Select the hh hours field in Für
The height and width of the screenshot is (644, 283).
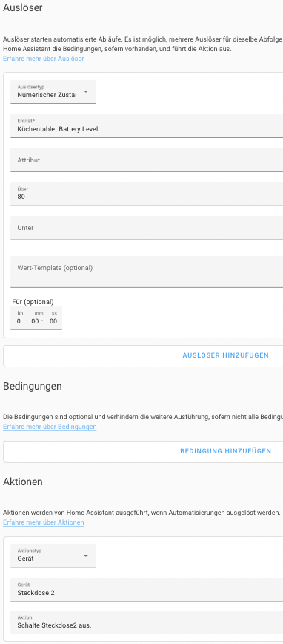[x=19, y=321]
